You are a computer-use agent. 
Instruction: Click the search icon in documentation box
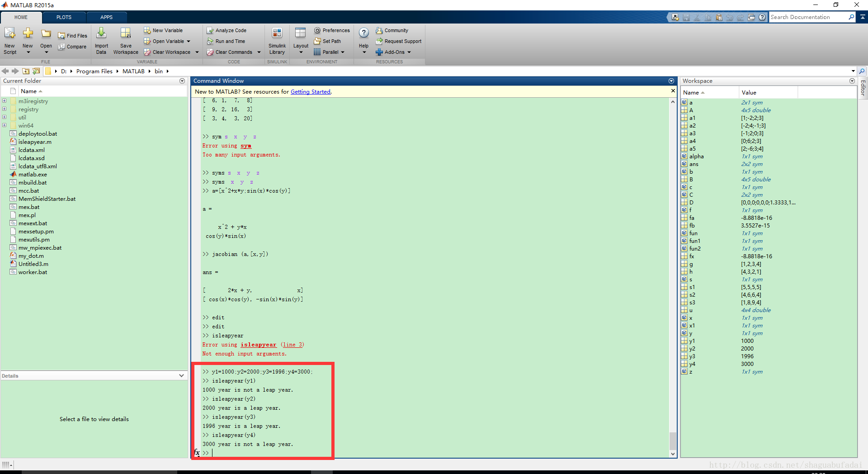pos(851,17)
